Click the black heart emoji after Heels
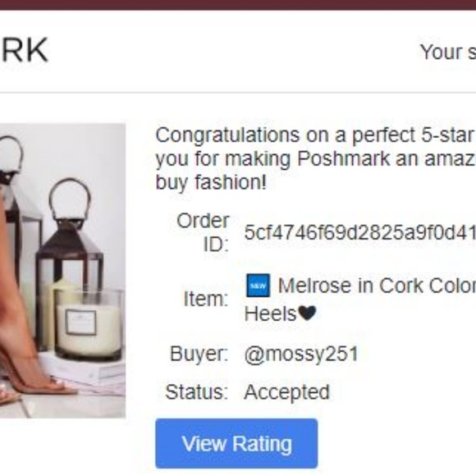This screenshot has width=476, height=476. click(x=308, y=313)
